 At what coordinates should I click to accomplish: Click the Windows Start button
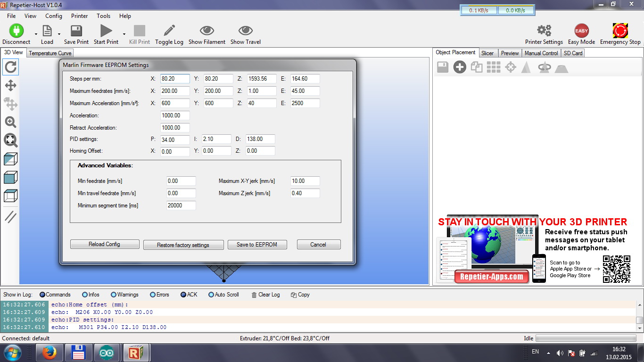13,353
